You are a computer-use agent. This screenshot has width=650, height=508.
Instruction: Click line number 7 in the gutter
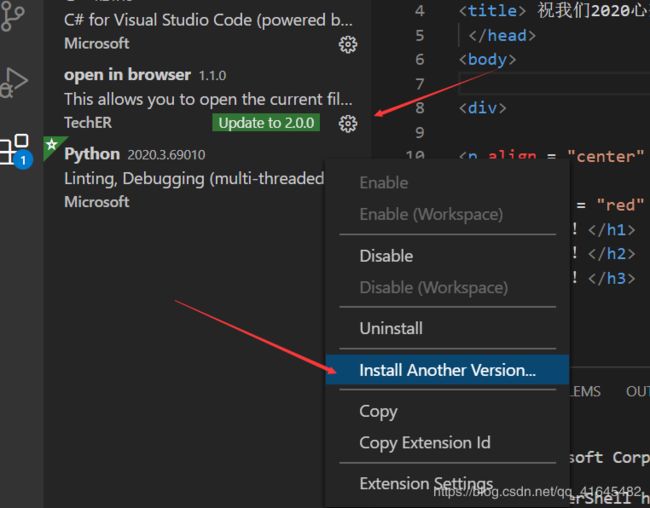coord(420,84)
